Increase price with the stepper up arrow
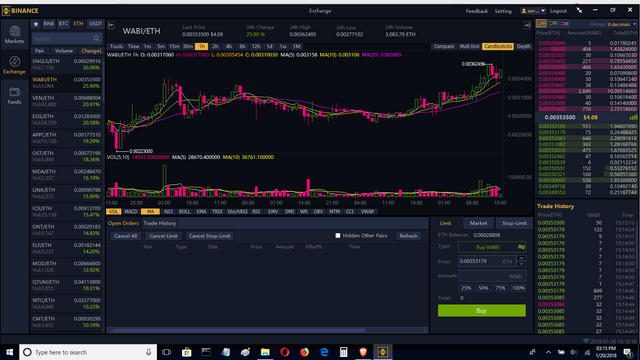This screenshot has width=640, height=360. coord(521,258)
